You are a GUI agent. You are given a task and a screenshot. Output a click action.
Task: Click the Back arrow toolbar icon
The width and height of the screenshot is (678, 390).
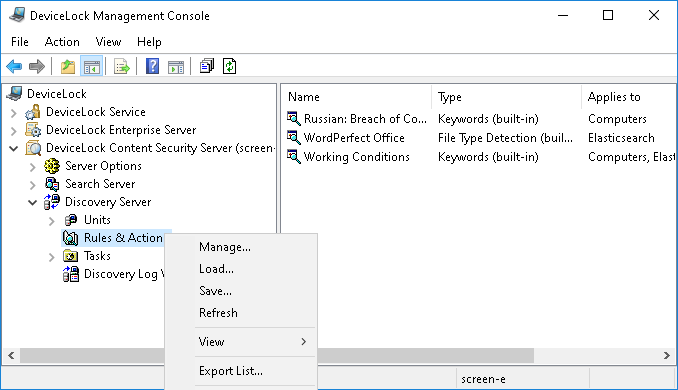coord(14,67)
